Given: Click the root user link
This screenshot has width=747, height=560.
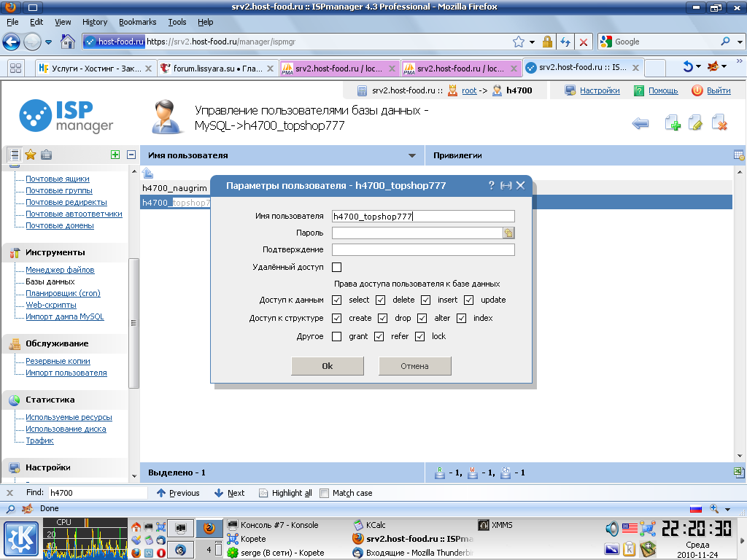Looking at the screenshot, I should tap(469, 90).
